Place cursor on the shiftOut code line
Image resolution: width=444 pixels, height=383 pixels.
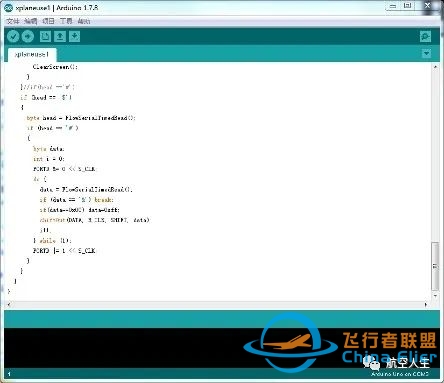click(95, 220)
